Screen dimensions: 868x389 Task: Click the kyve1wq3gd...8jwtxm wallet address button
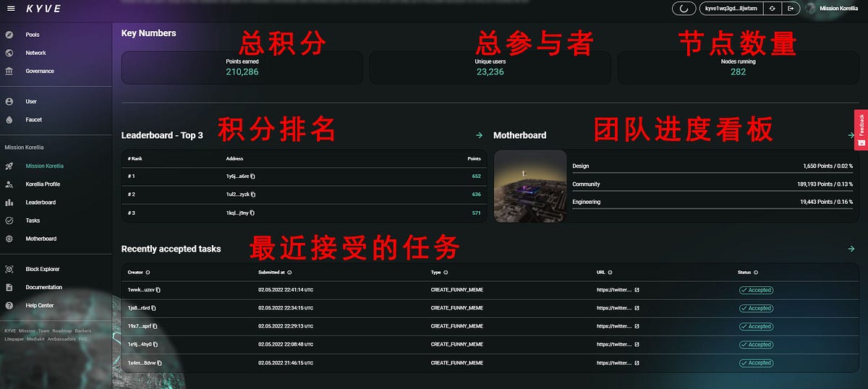[x=731, y=9]
